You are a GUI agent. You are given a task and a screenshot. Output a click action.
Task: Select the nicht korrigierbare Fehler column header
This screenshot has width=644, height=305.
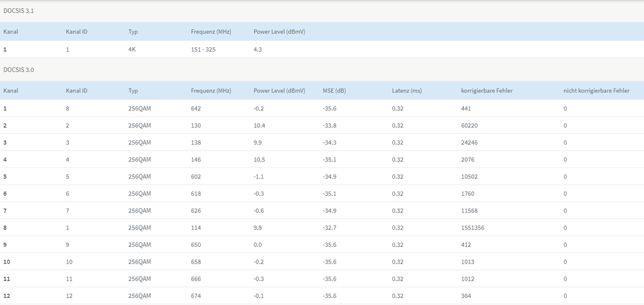tap(596, 90)
